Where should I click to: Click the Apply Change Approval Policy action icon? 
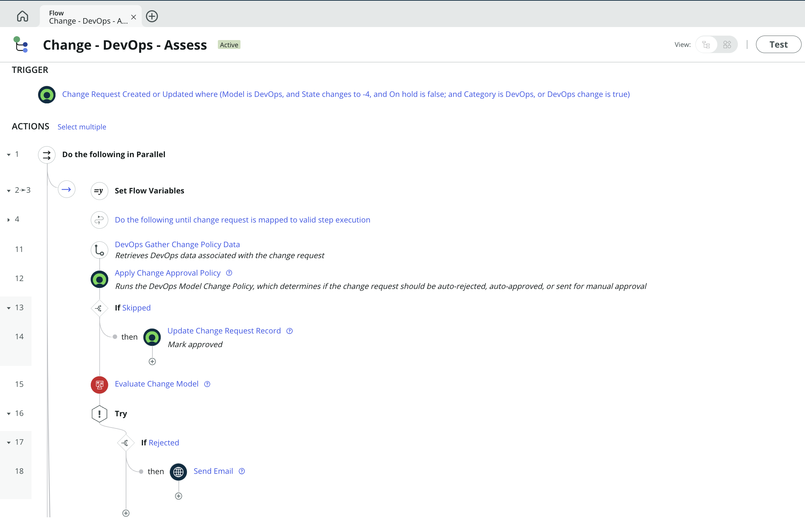coord(99,279)
